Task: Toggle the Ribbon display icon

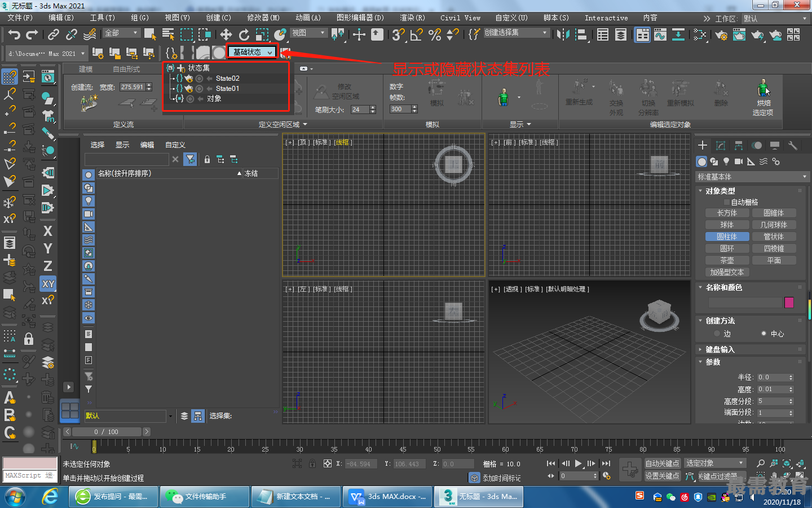Action: (x=642, y=34)
